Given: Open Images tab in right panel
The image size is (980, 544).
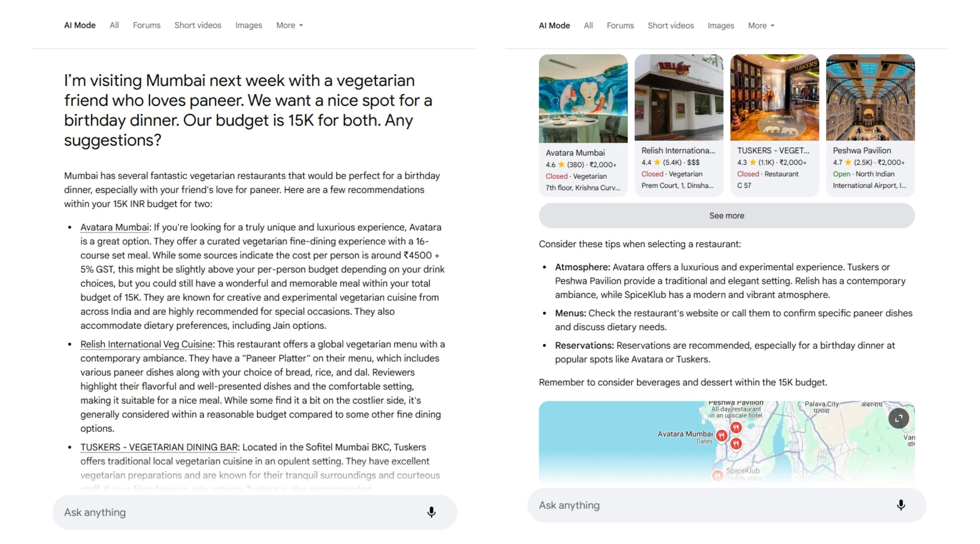Looking at the screenshot, I should (721, 25).
